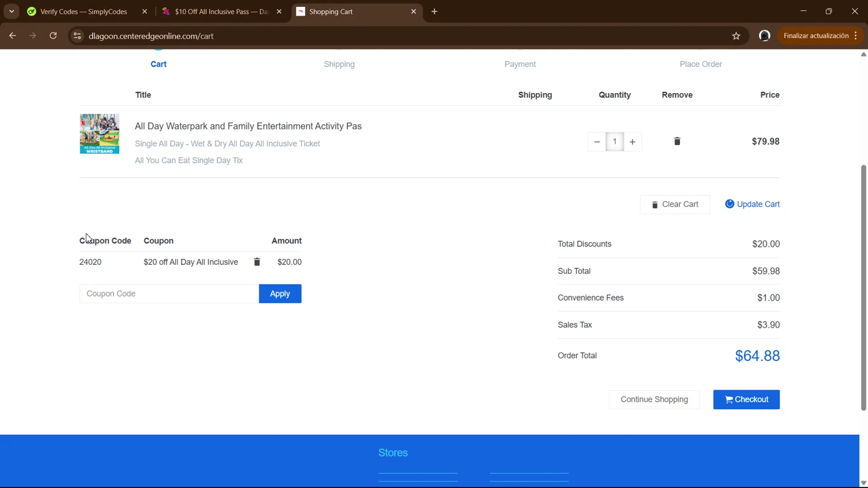Apply the coupon code
This screenshot has width=868, height=488.
[280, 294]
